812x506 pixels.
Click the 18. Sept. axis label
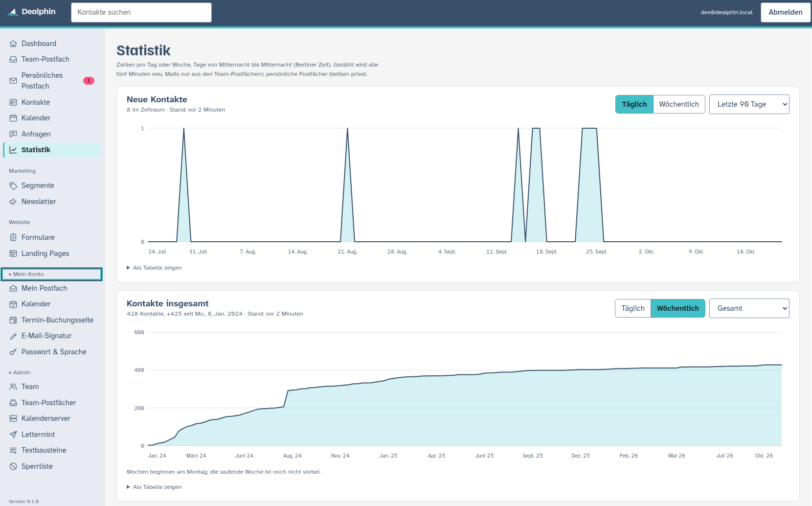click(546, 252)
